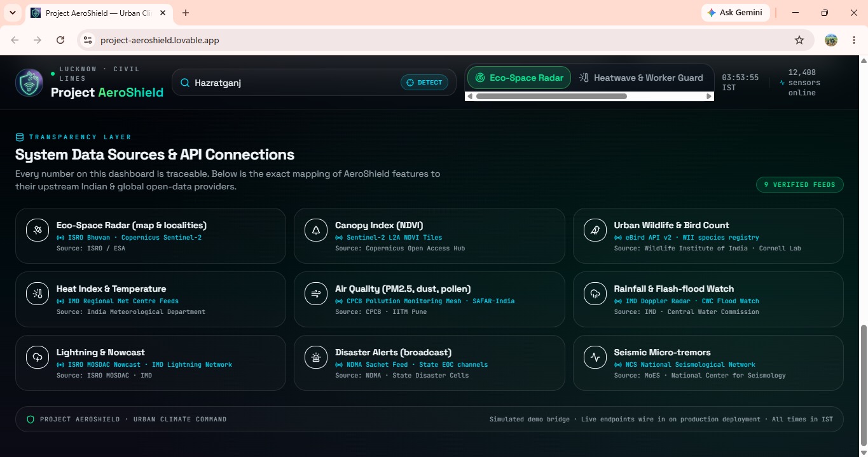Click the Air Quality (PM2.5, dust, pollen) title

click(403, 289)
